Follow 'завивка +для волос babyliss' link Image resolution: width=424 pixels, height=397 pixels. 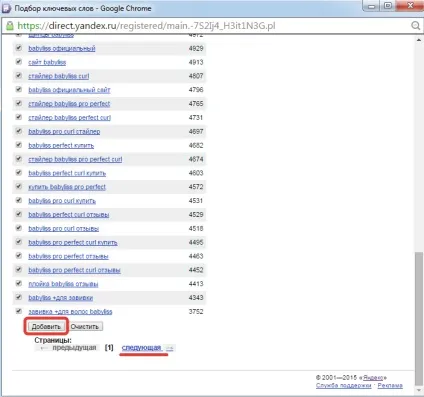tap(70, 312)
